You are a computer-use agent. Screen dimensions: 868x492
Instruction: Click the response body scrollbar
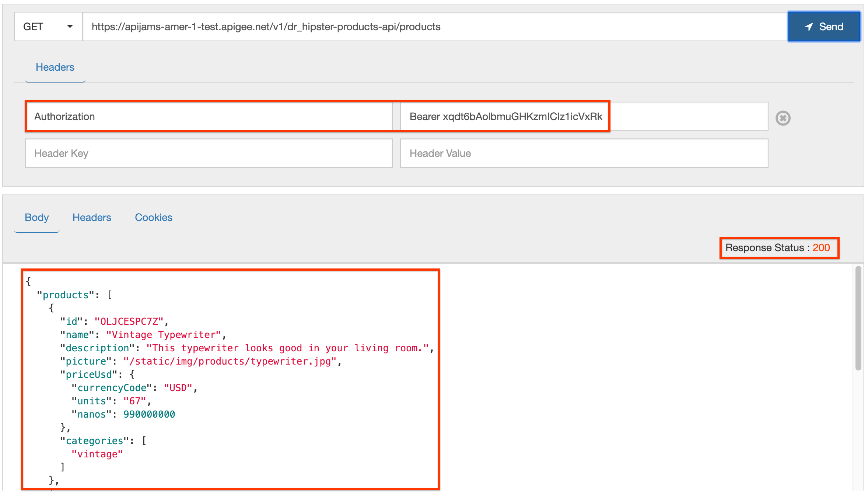click(858, 317)
